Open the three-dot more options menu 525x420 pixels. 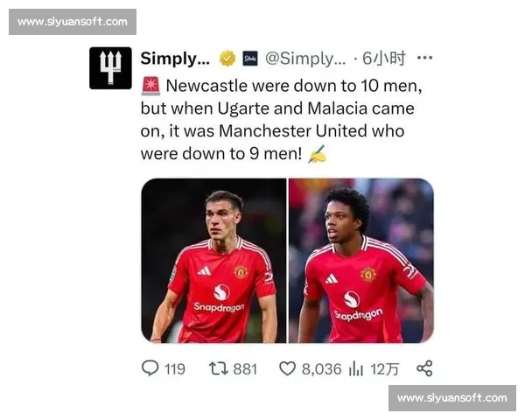pyautogui.click(x=424, y=58)
